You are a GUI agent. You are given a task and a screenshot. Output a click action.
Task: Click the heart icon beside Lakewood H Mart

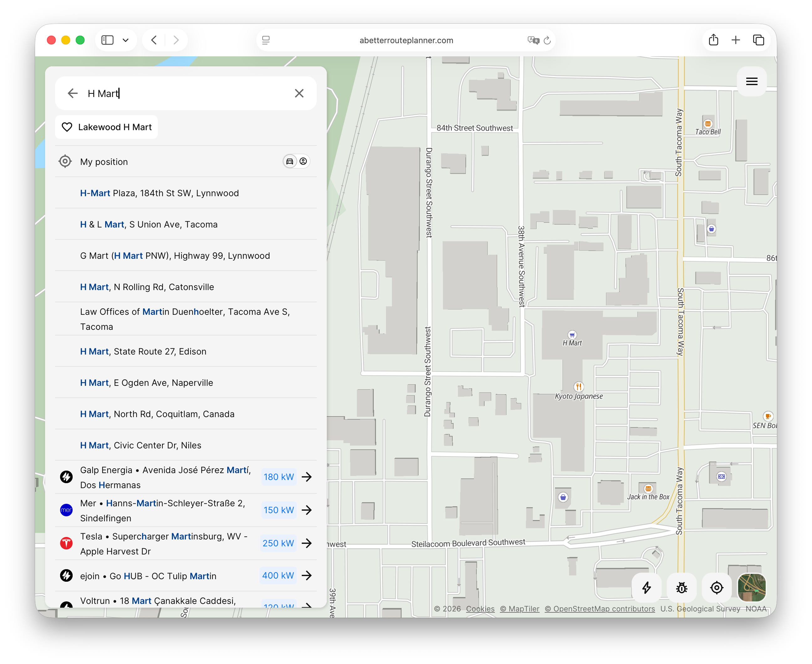pos(67,127)
